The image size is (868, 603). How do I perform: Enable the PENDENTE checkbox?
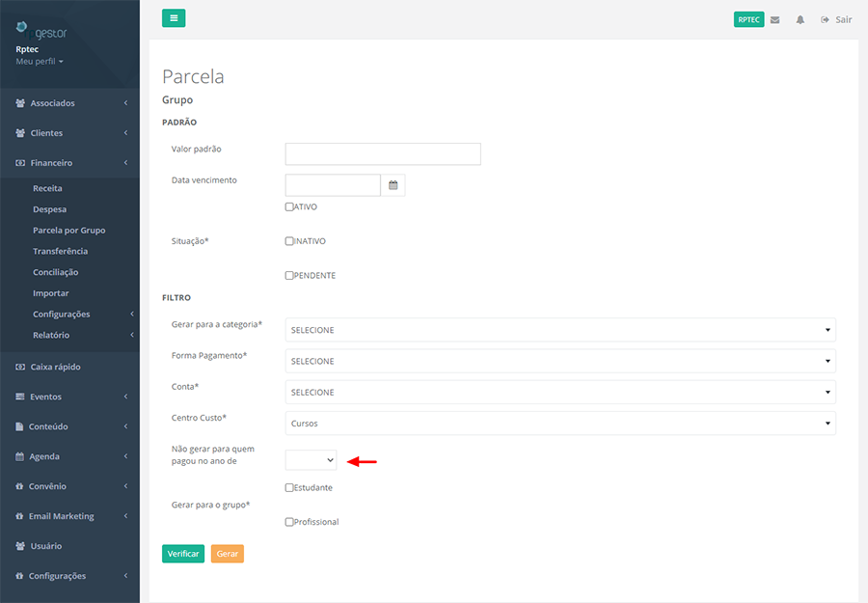[289, 275]
